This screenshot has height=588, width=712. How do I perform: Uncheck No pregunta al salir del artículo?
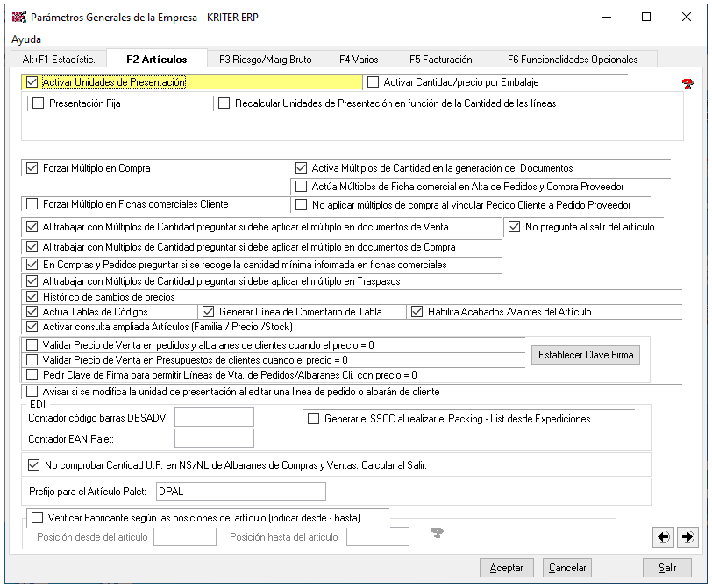point(514,227)
